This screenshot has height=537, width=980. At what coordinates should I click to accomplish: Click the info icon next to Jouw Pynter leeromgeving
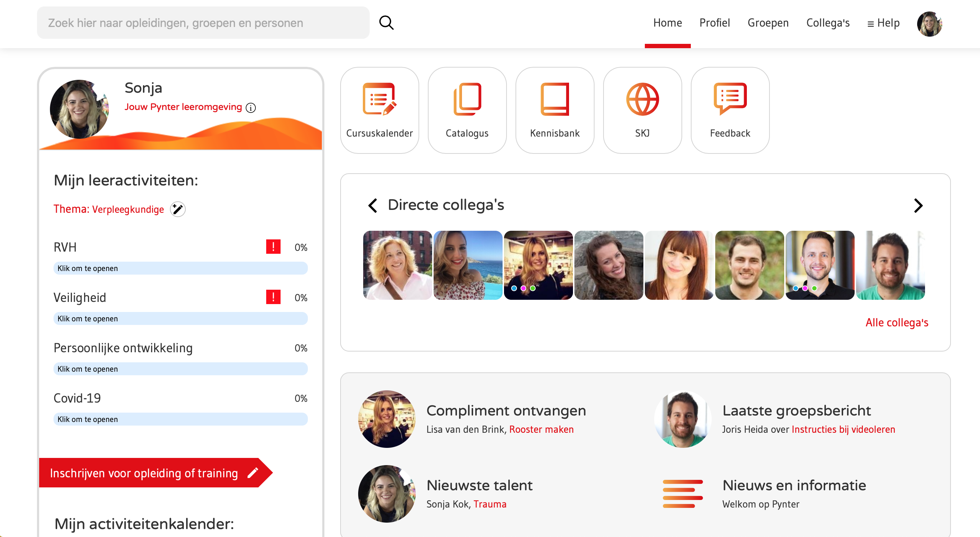click(x=251, y=108)
